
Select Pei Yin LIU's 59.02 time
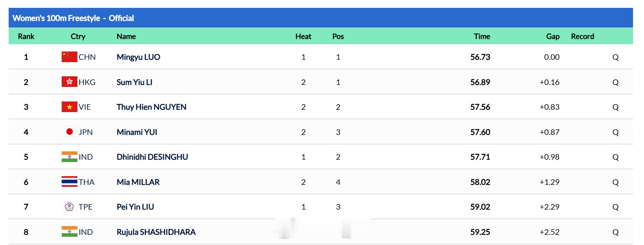(480, 207)
